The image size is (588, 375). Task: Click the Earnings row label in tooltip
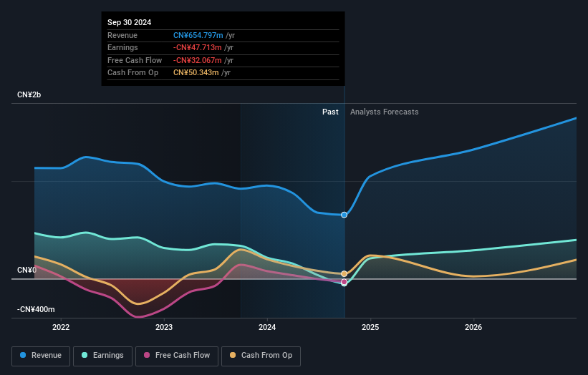pos(122,47)
